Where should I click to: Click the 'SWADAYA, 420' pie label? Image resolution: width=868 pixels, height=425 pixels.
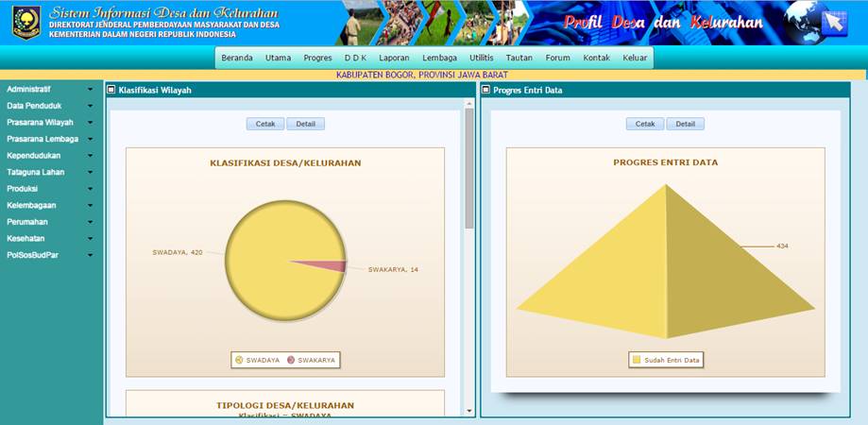tap(178, 252)
